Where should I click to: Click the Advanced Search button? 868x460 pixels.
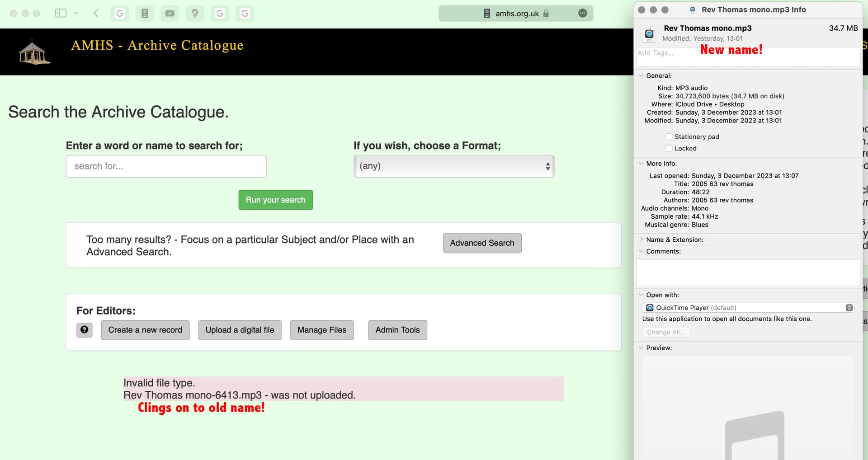pyautogui.click(x=482, y=243)
